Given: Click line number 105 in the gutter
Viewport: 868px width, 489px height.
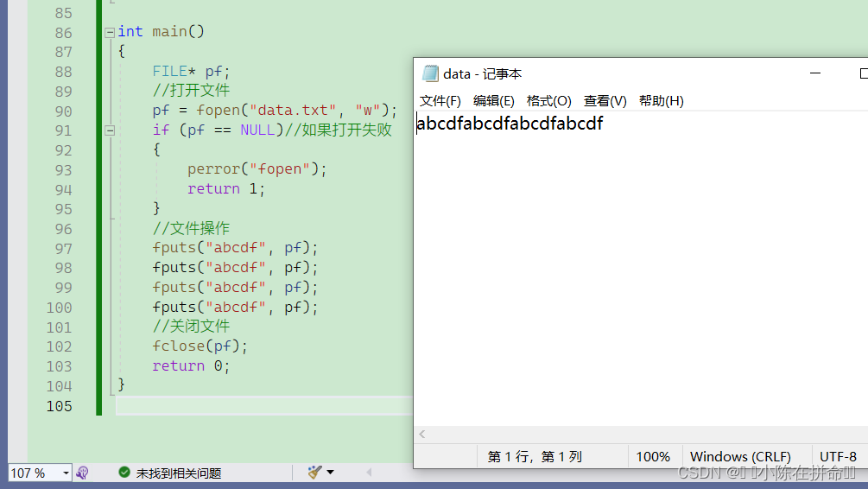Looking at the screenshot, I should [60, 406].
